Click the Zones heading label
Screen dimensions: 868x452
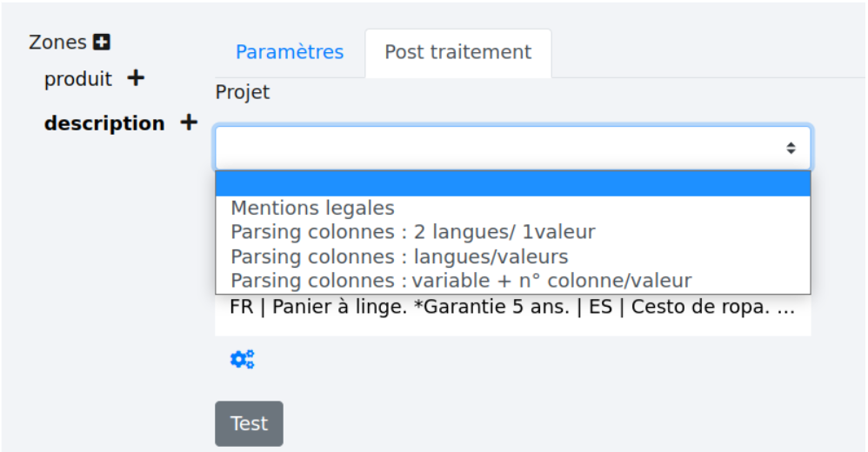(x=58, y=42)
